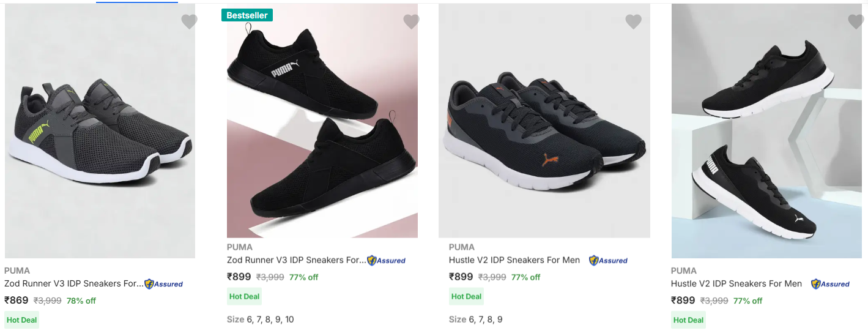Image resolution: width=868 pixels, height=333 pixels.
Task: Click the teal Bestseller badge
Action: (x=247, y=15)
